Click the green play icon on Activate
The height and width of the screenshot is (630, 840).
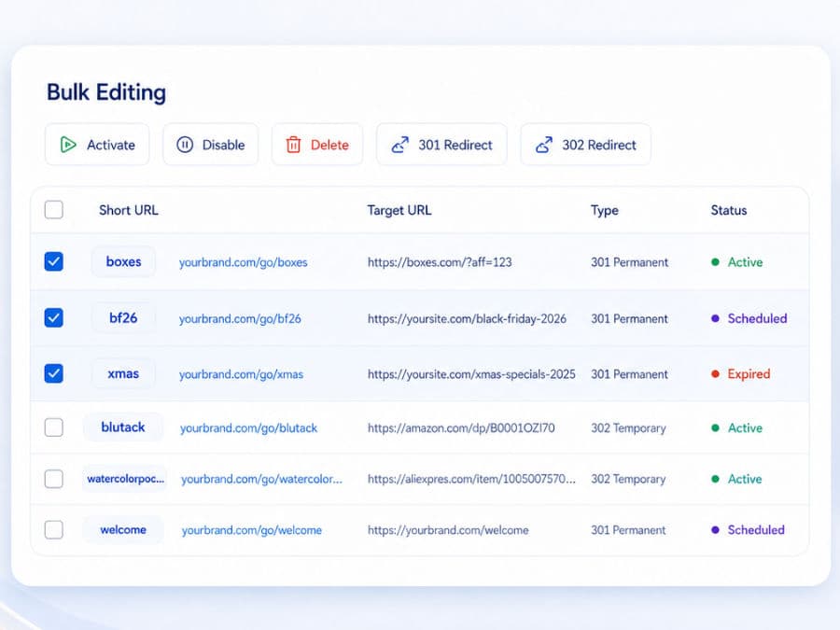point(68,145)
